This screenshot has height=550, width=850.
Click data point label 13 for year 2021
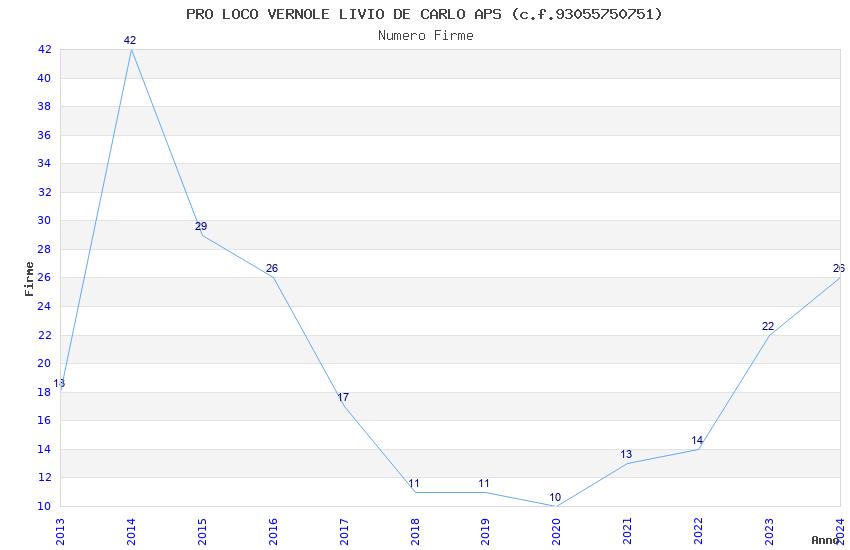626,454
